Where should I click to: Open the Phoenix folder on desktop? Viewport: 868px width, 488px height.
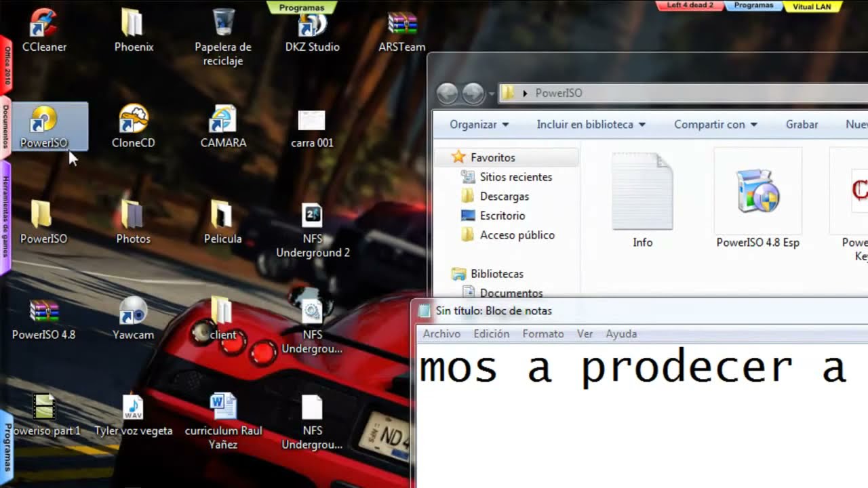134,30
